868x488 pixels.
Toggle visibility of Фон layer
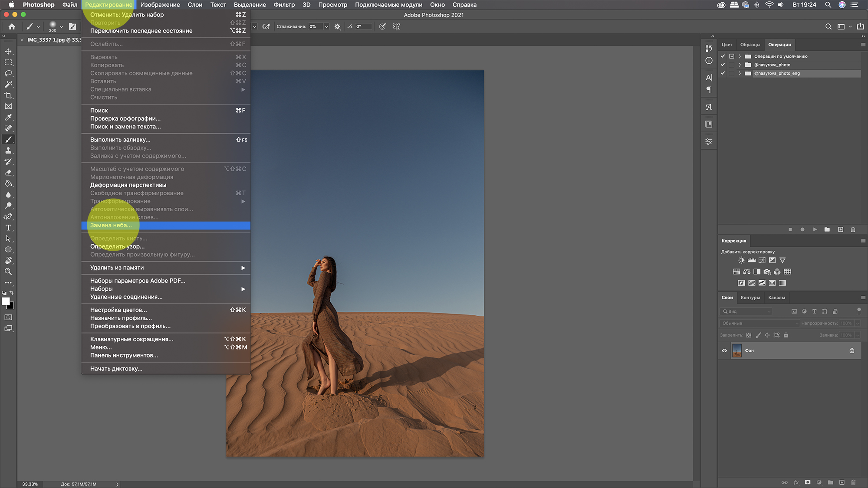[724, 350]
